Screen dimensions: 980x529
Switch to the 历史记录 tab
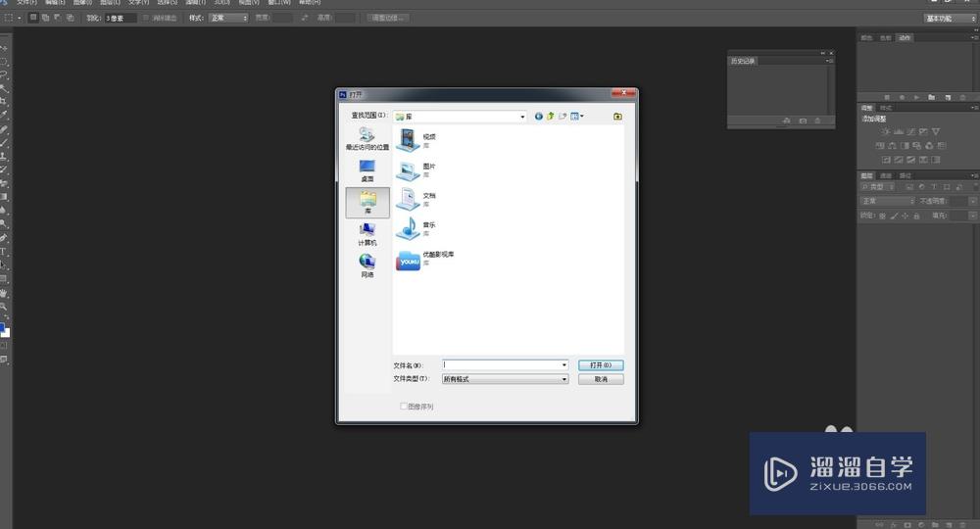click(x=743, y=61)
